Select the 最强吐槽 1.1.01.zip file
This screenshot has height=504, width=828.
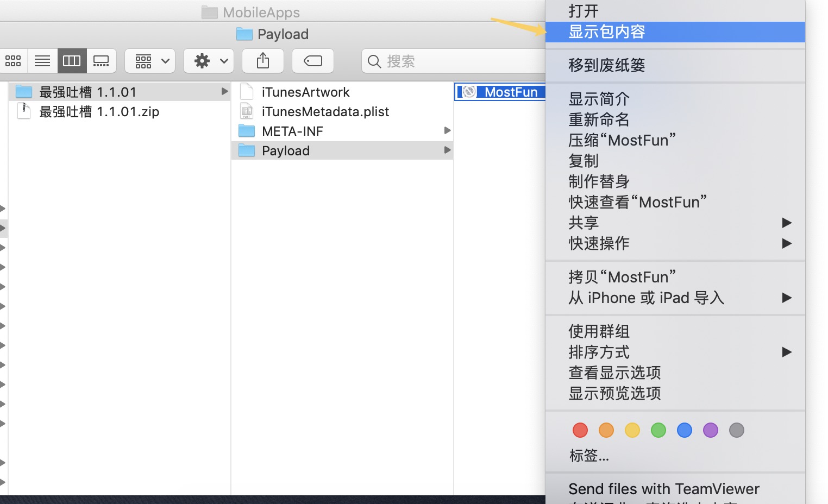(98, 112)
